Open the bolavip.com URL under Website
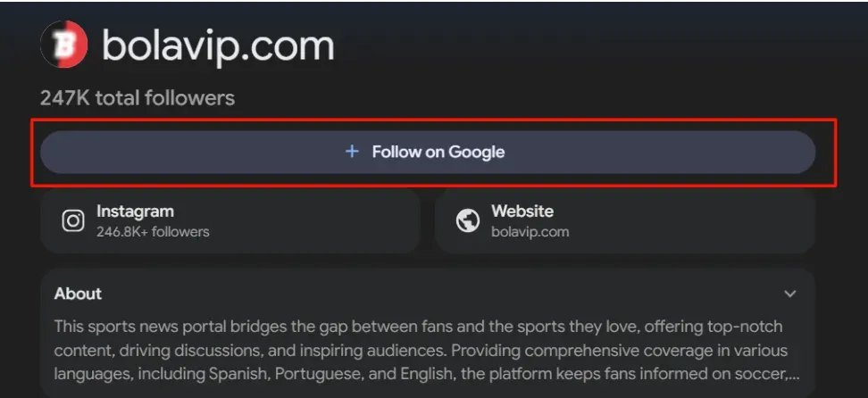The width and height of the screenshot is (868, 398). click(530, 232)
